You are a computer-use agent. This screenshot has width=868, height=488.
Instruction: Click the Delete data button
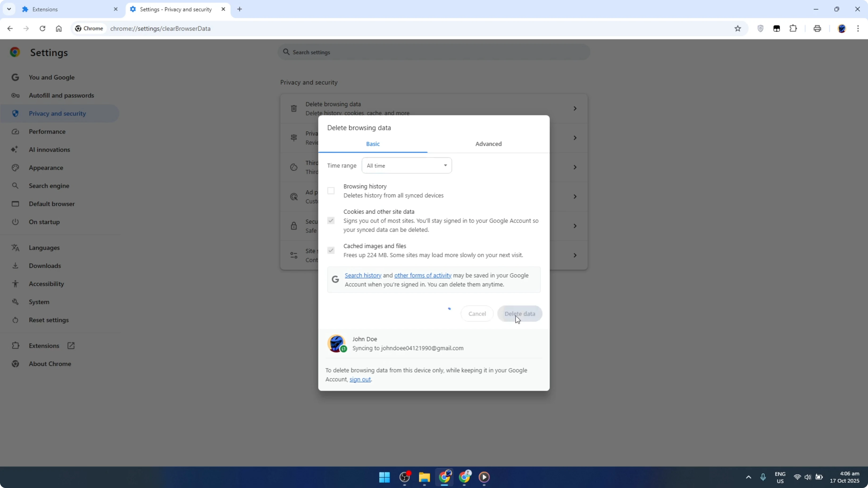pos(520,314)
